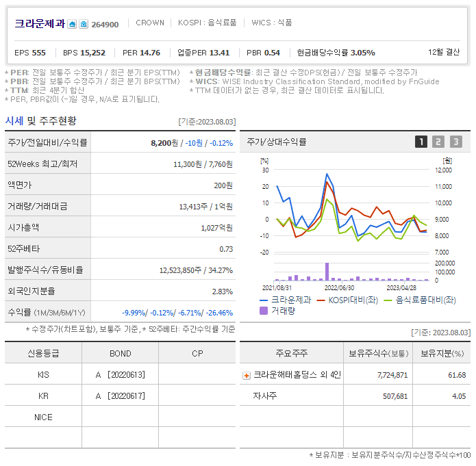
Task: Click the 52주베타 0.73 value
Action: click(x=226, y=249)
